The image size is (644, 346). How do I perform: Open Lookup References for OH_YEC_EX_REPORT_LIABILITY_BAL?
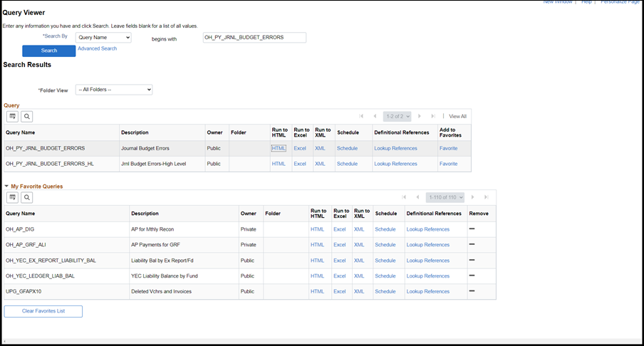pos(428,261)
